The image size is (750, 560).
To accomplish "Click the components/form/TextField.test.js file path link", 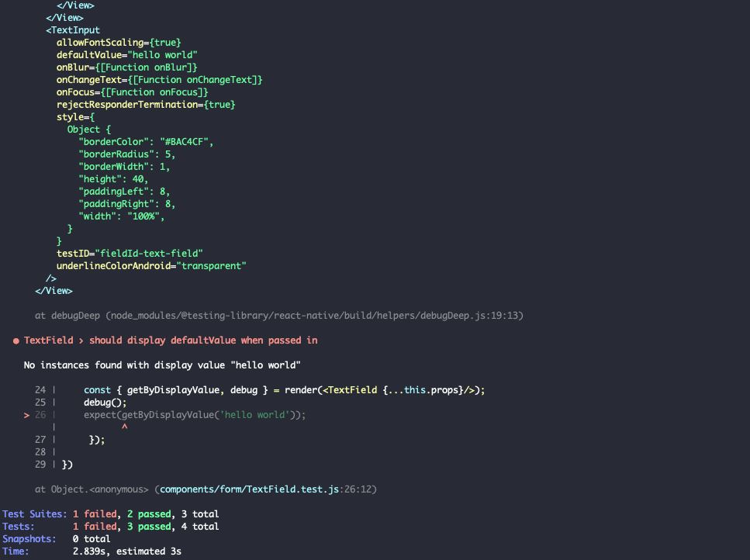I will [249, 489].
